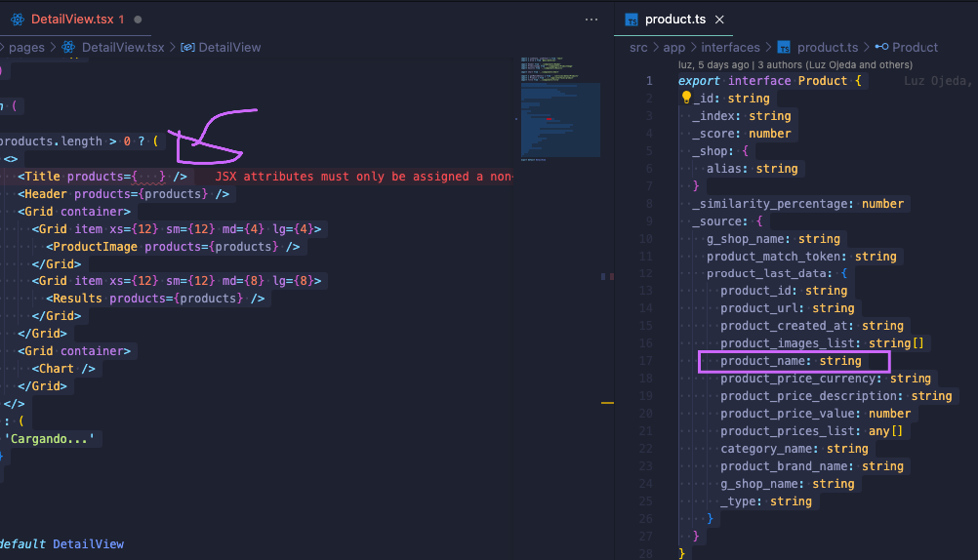Click the React icon on the DetailView.tsx tab
Screen dimensions: 978x560
(x=18, y=20)
